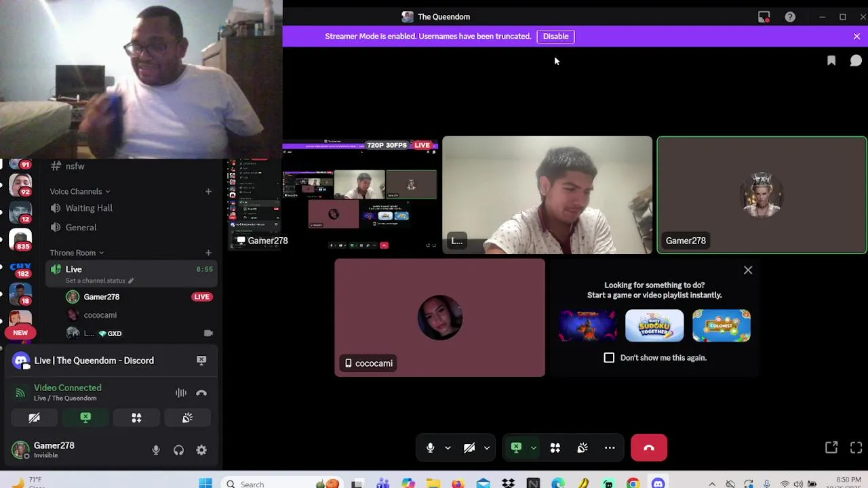Image resolution: width=868 pixels, height=488 pixels.
Task: Turn on camera in call control bar
Action: point(469,448)
